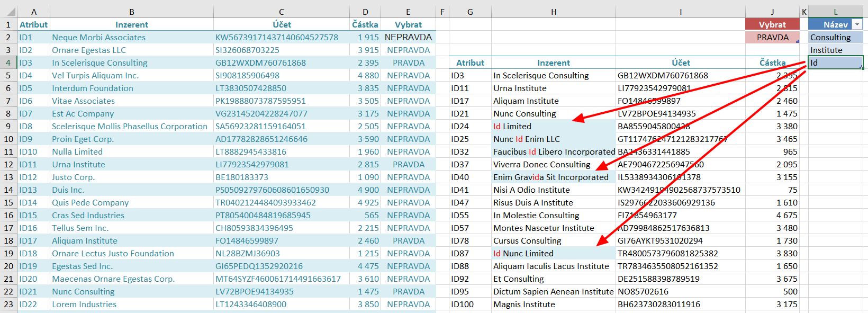Select In Scelerisque Consulting in column B

pyautogui.click(x=132, y=62)
